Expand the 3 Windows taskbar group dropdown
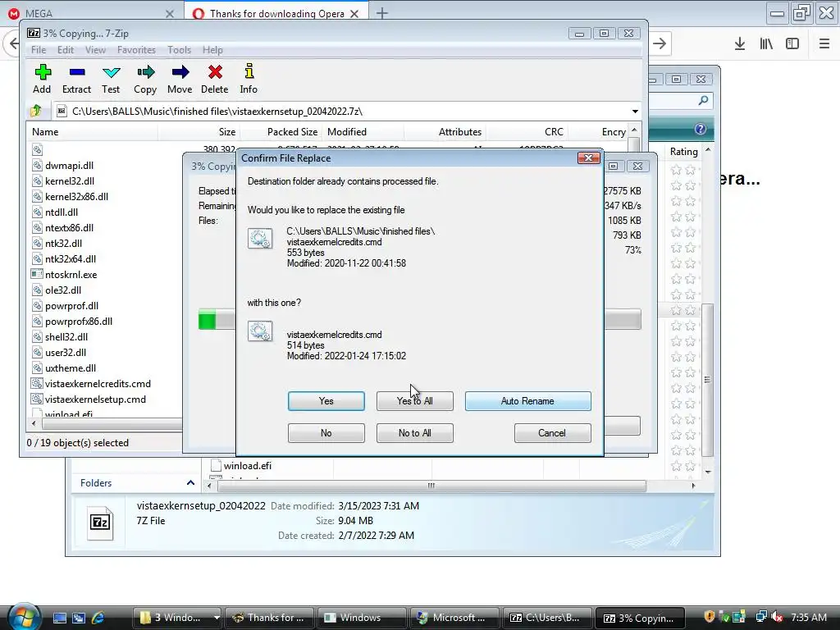This screenshot has height=630, width=840. click(x=217, y=618)
